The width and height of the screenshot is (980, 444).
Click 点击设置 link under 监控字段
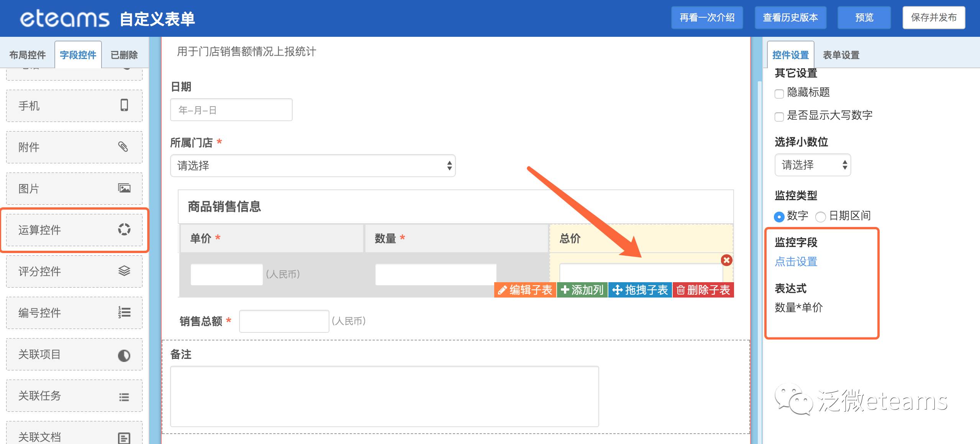tap(796, 261)
